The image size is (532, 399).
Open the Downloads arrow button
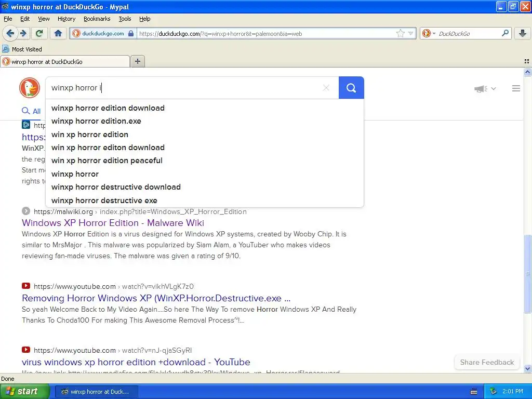[523, 33]
